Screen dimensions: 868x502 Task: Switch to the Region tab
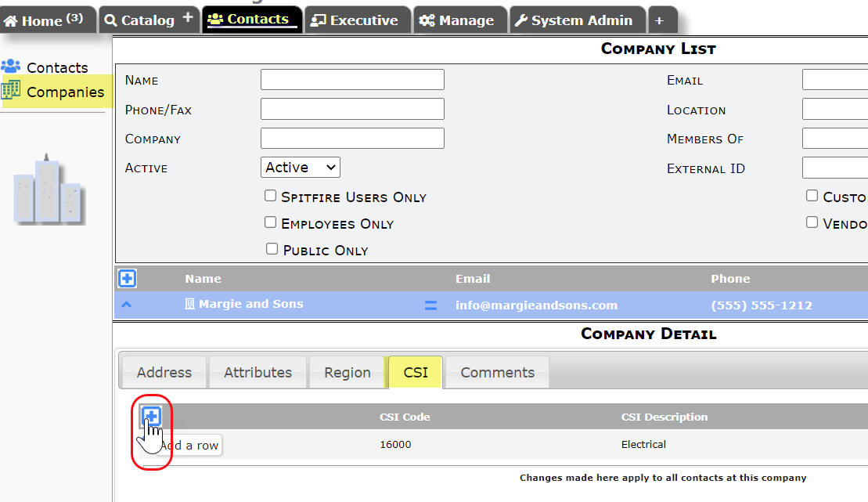coord(347,372)
